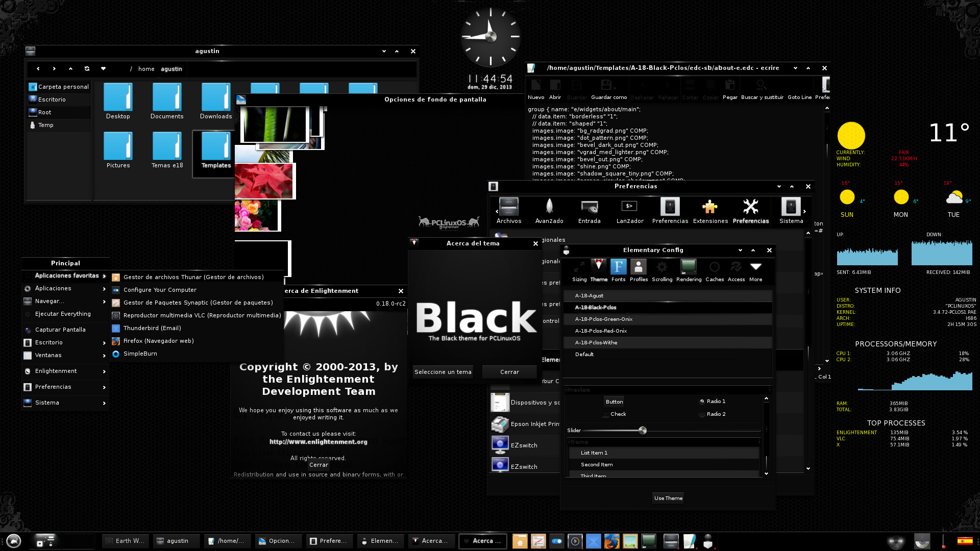This screenshot has width=980, height=551.
Task: Open the enlightenment.org link
Action: pyautogui.click(x=318, y=442)
